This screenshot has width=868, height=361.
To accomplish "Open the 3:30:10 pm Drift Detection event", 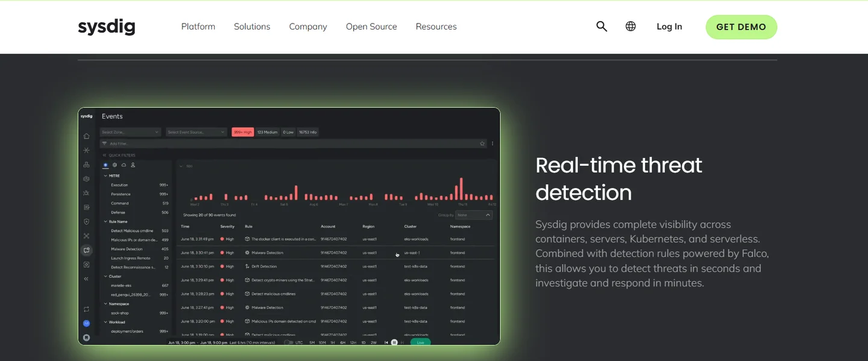I will 338,266.
